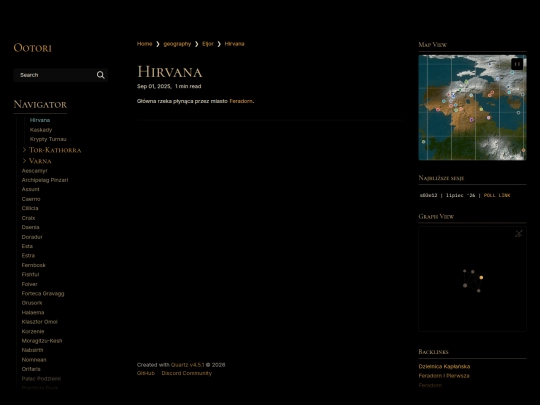Open Nomnean in the Navigator
The width and height of the screenshot is (540, 405).
coord(34,360)
